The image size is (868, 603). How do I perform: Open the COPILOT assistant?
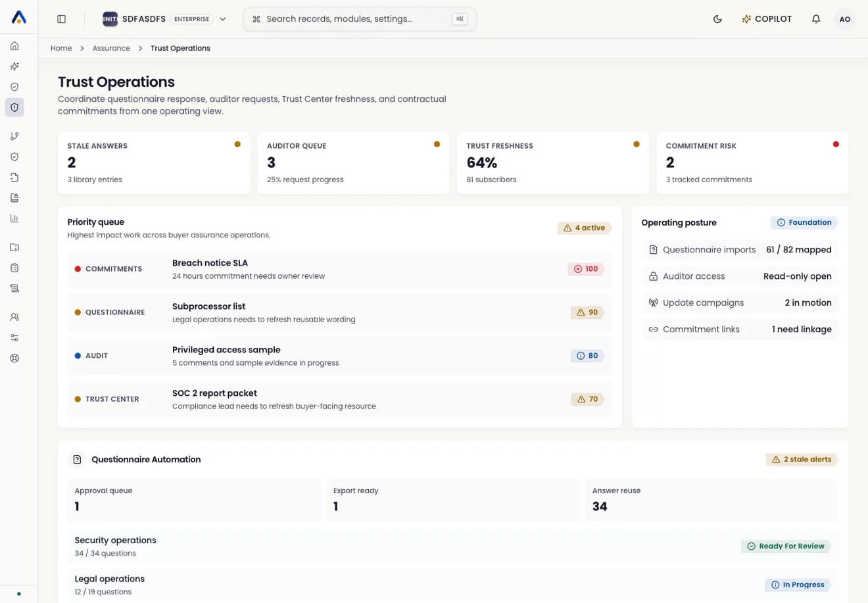point(767,19)
